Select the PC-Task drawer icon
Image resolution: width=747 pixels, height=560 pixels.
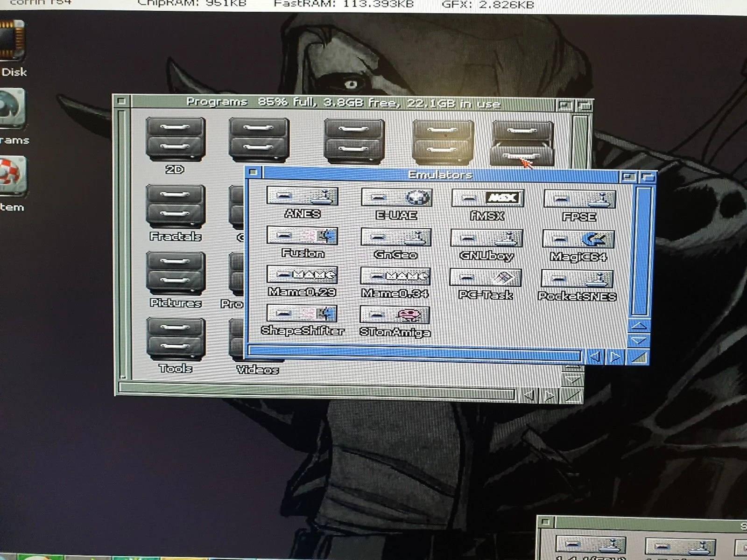click(x=486, y=278)
